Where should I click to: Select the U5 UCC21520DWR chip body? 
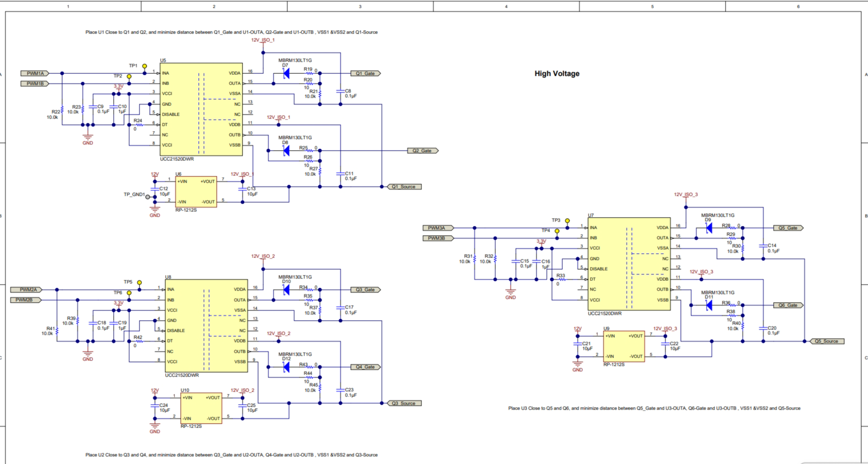pyautogui.click(x=201, y=109)
